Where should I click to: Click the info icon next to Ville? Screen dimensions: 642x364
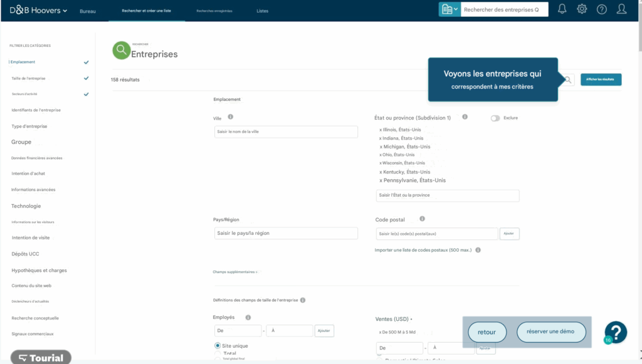[x=231, y=117]
